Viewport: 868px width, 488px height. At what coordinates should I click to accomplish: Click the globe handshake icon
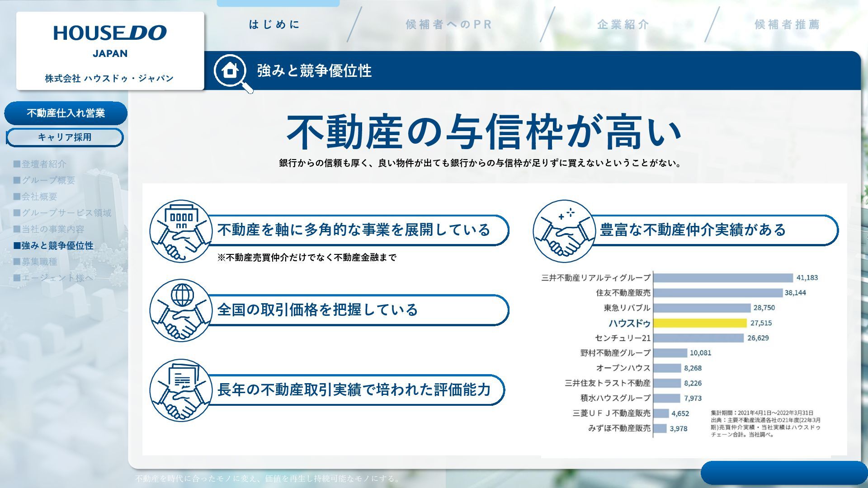pyautogui.click(x=181, y=310)
